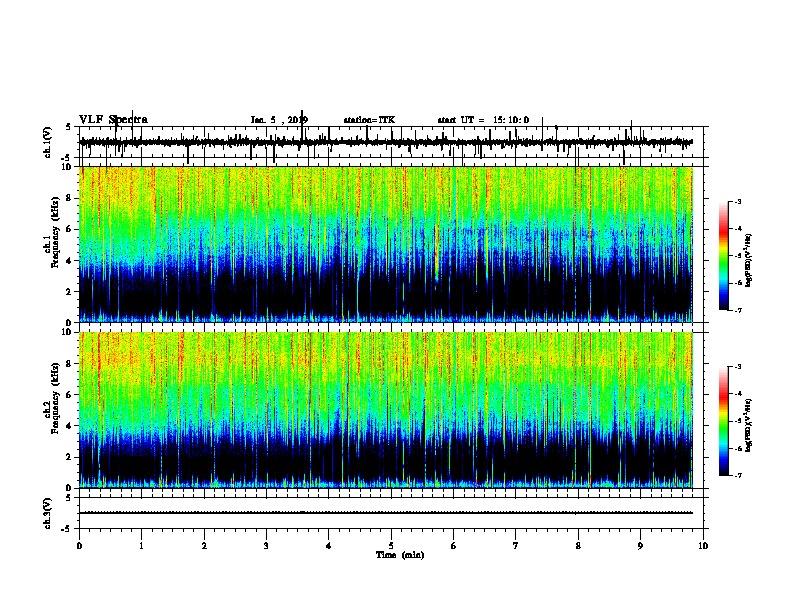The image size is (792, 612).
Task: Select the ch.2 spectrogram color bar
Action: [x=724, y=421]
